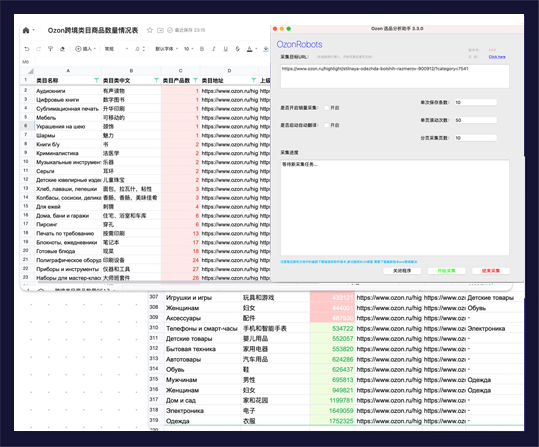Select cell with 'Готовые блюда'

click(68, 251)
